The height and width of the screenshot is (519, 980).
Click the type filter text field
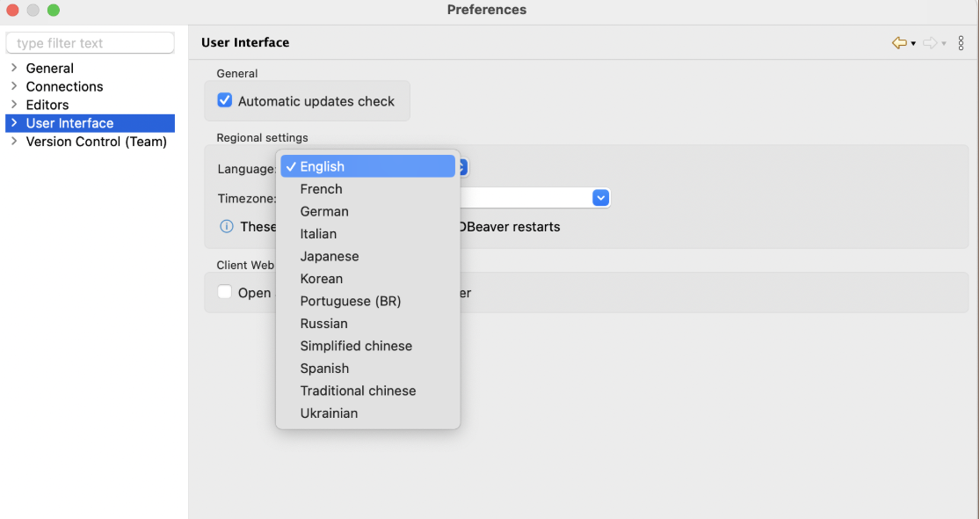90,43
